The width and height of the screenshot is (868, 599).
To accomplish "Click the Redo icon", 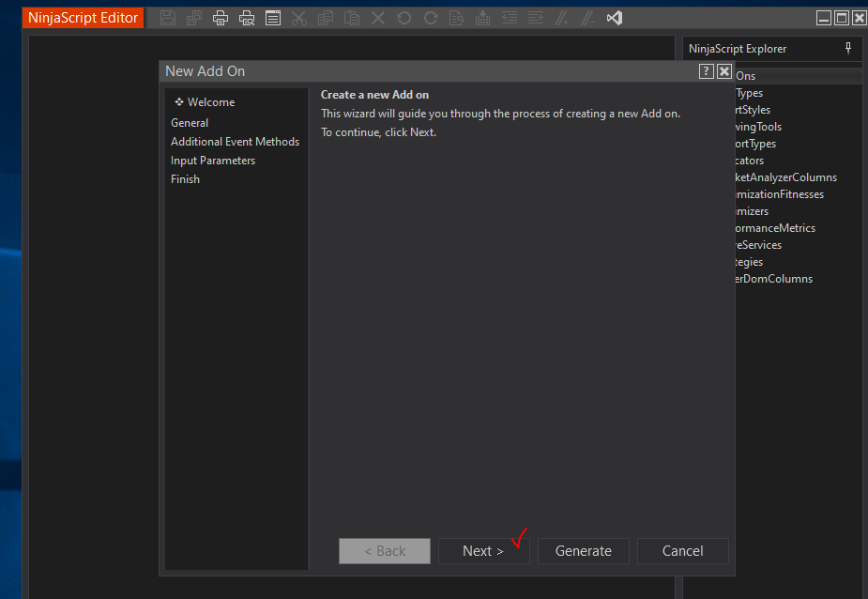I will click(x=431, y=18).
